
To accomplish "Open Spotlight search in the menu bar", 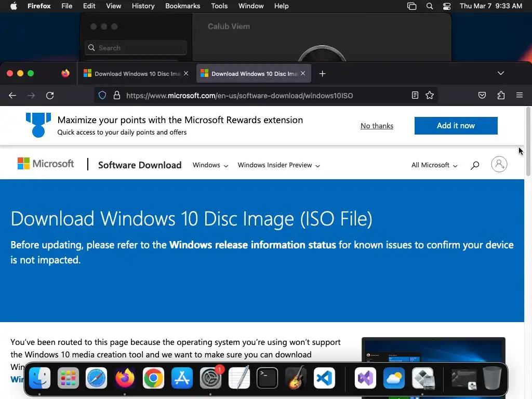I will click(x=430, y=6).
